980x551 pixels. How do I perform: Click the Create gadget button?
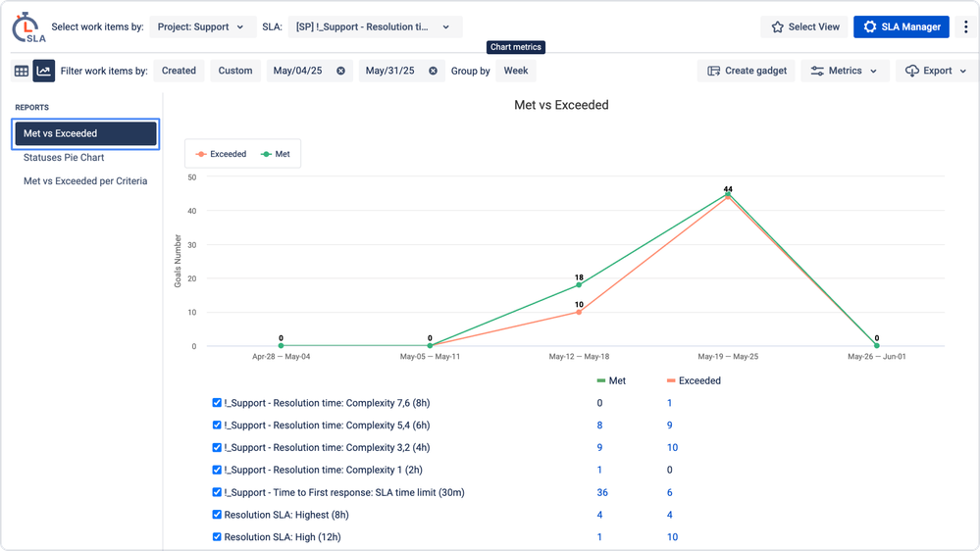click(x=747, y=71)
